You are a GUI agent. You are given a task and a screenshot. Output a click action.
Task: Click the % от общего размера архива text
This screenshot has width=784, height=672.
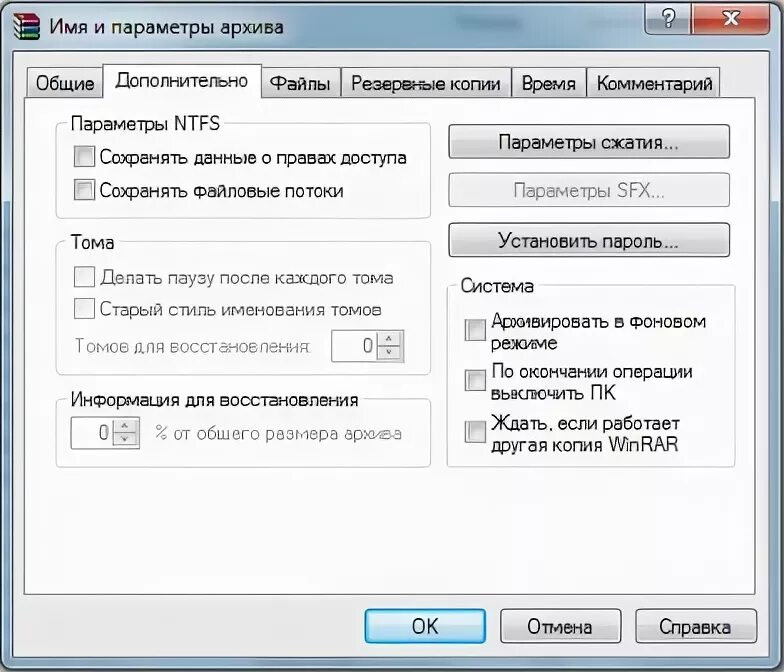click(x=278, y=433)
